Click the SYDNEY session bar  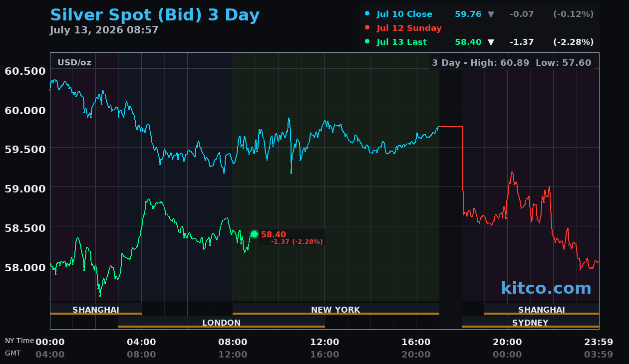(x=530, y=322)
